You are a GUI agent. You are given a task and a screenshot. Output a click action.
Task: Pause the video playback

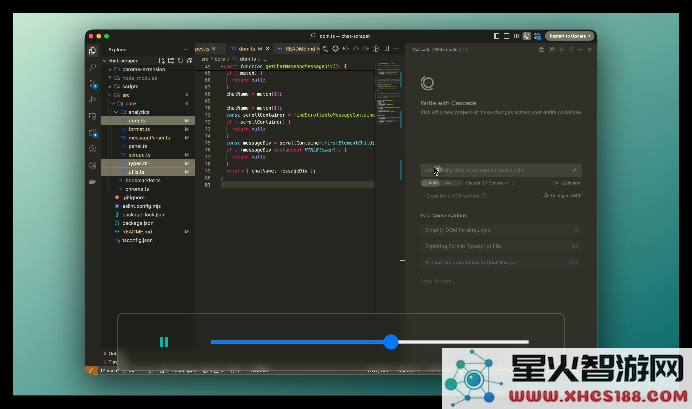[x=164, y=342]
